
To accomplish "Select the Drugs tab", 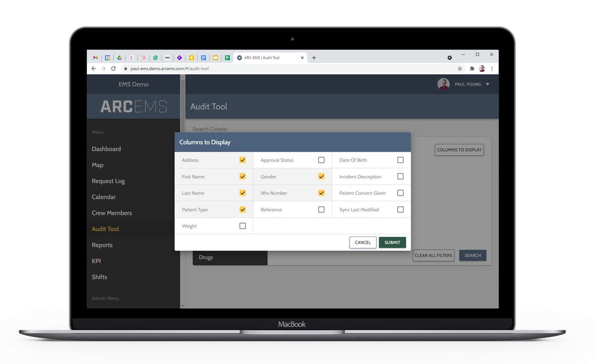I will tap(230, 257).
